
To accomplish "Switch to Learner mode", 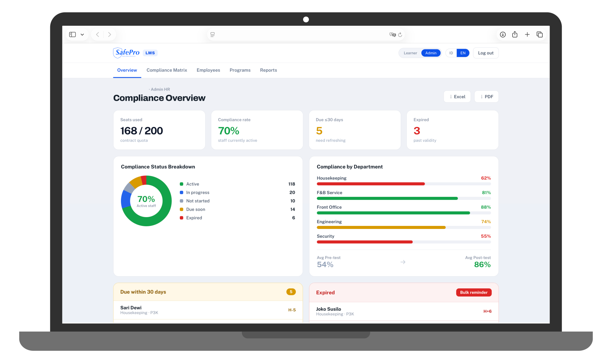I will pos(410,53).
